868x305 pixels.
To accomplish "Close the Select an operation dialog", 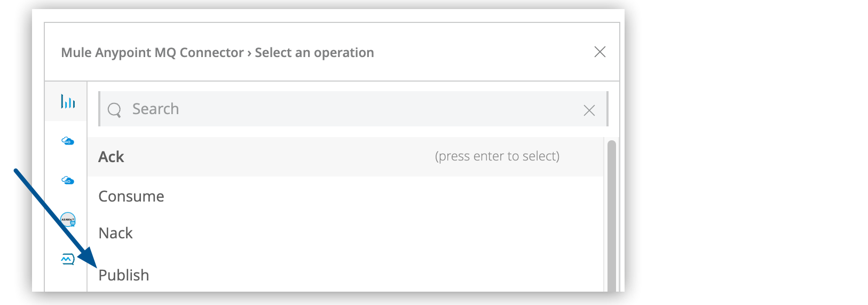I will point(599,52).
